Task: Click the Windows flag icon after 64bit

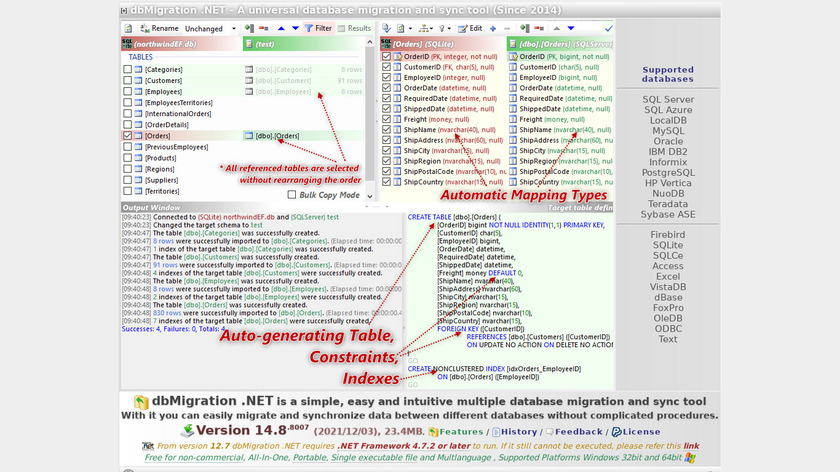Action: click(x=690, y=458)
